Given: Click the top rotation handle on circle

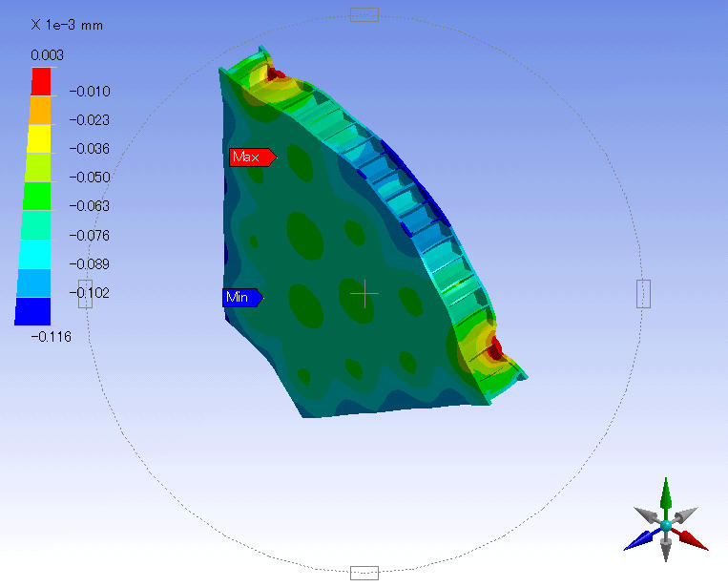Looking at the screenshot, I should click(364, 15).
